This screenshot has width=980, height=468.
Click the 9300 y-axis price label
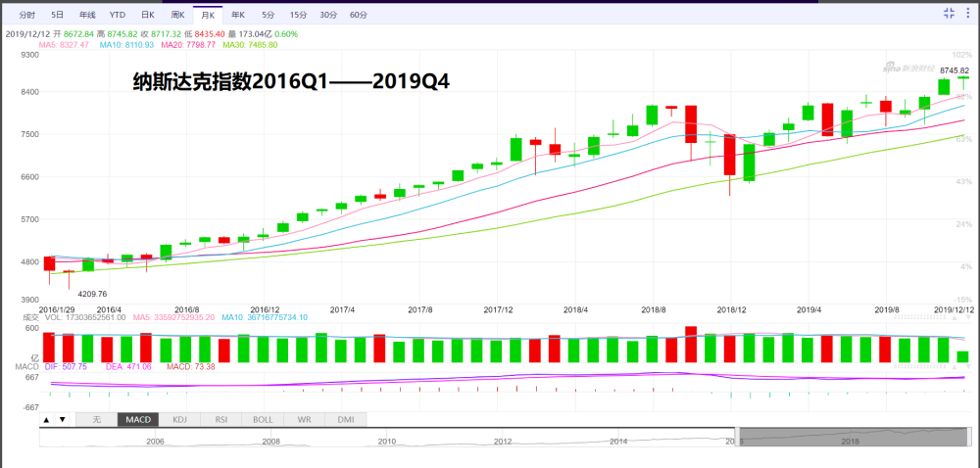(30, 54)
